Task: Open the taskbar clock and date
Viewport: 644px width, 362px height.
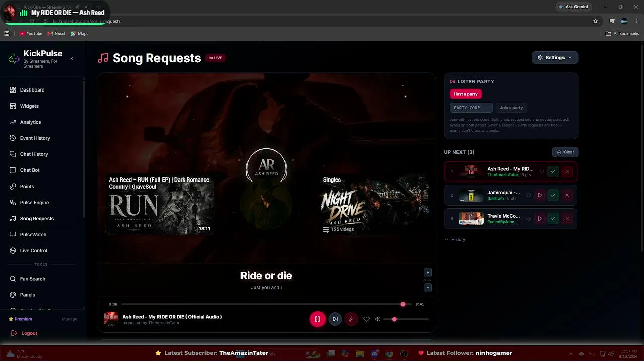Action: click(629, 353)
